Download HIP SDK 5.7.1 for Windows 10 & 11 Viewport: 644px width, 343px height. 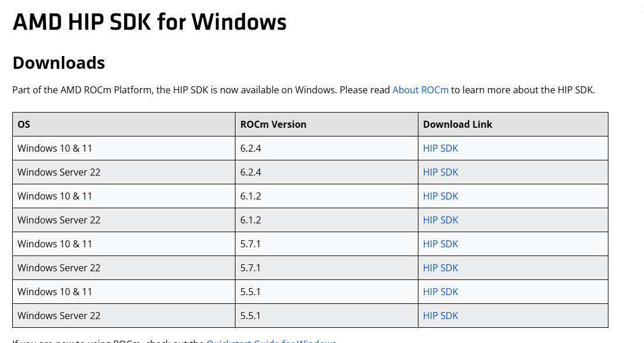441,244
